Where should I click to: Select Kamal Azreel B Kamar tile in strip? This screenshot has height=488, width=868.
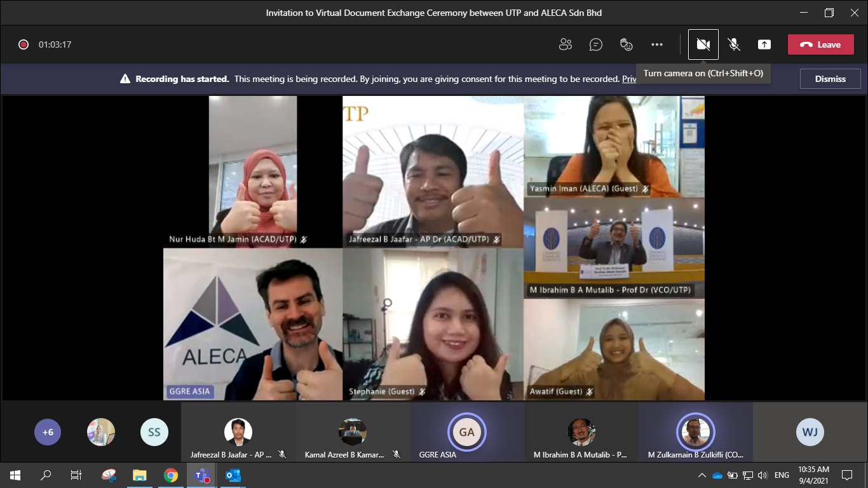click(x=353, y=432)
